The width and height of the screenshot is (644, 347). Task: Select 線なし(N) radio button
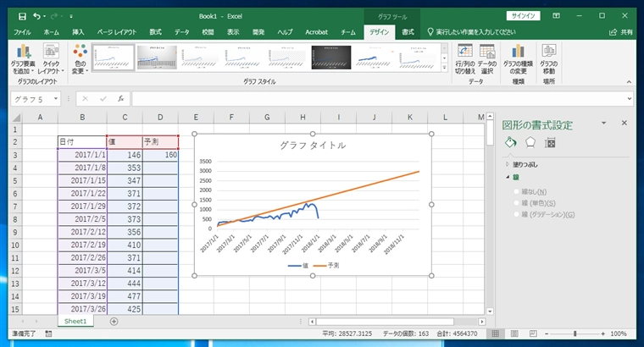[x=517, y=191]
